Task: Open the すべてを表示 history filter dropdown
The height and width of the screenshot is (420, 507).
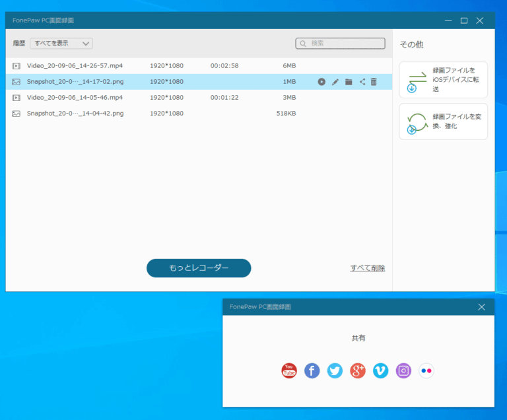Action: tap(61, 44)
